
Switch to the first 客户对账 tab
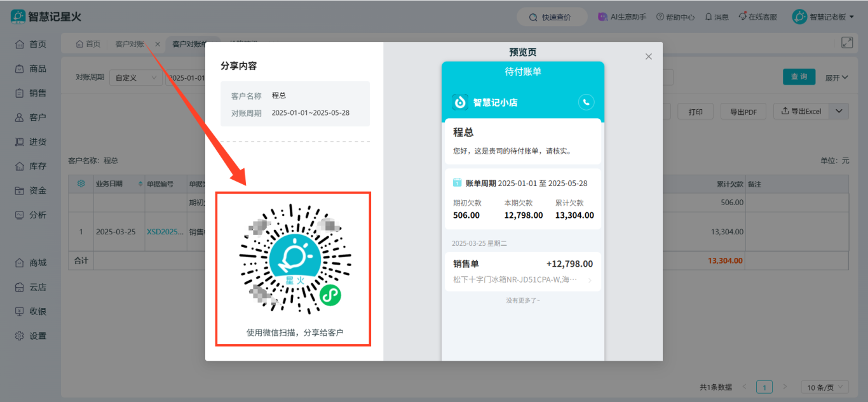click(130, 44)
